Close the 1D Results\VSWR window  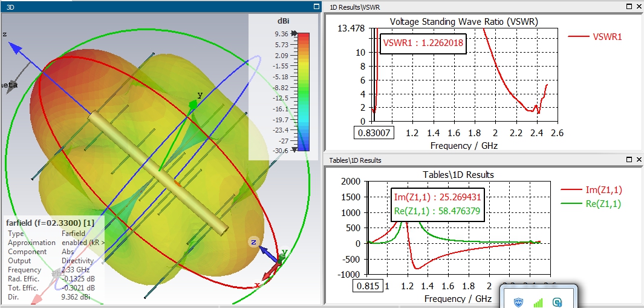coord(639,7)
